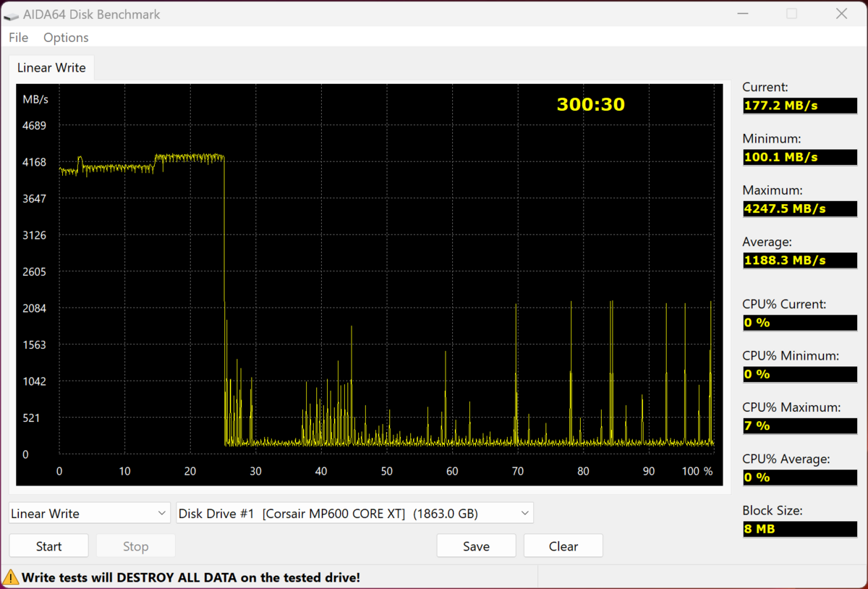The height and width of the screenshot is (589, 868).
Task: Click the warning triangle icon
Action: coord(11,577)
